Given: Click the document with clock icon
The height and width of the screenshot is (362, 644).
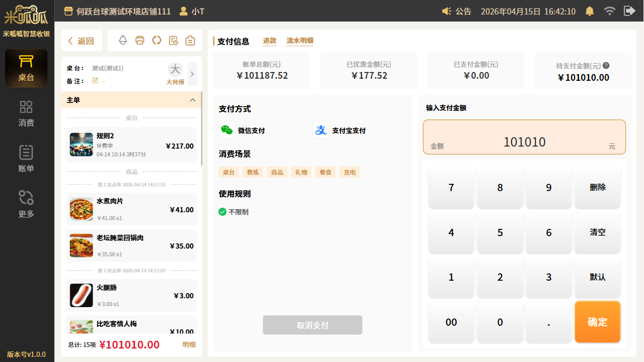Looking at the screenshot, I should 174,40.
